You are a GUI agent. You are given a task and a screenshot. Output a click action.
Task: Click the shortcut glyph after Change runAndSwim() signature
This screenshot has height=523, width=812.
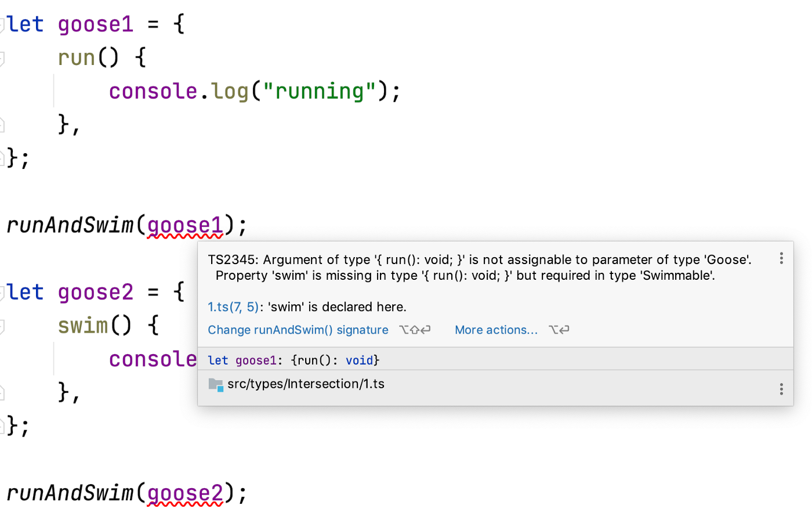coord(415,330)
